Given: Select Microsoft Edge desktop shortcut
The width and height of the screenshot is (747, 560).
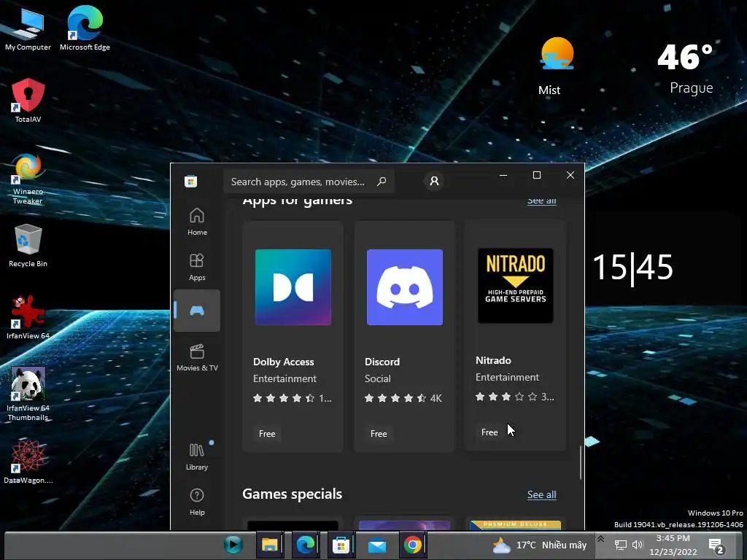Looking at the screenshot, I should click(85, 28).
